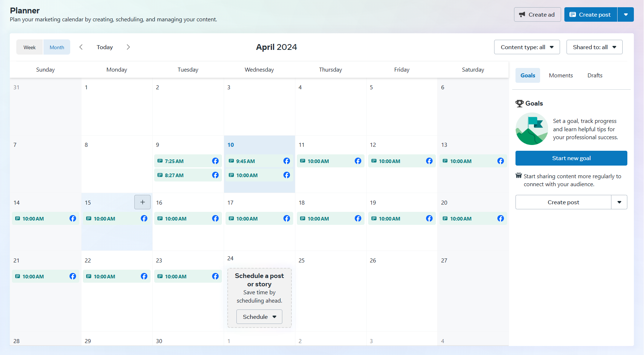Click Facebook icon on 9:45 AM post
Viewport: 644px width, 355px height.
pos(287,161)
